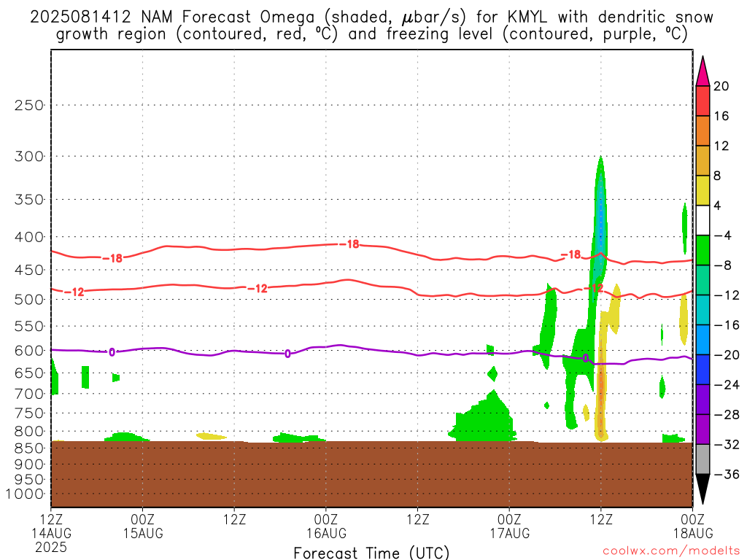747x560 pixels.
Task: Pick the violet -28 to -24 colorbar segment
Action: tap(703, 400)
